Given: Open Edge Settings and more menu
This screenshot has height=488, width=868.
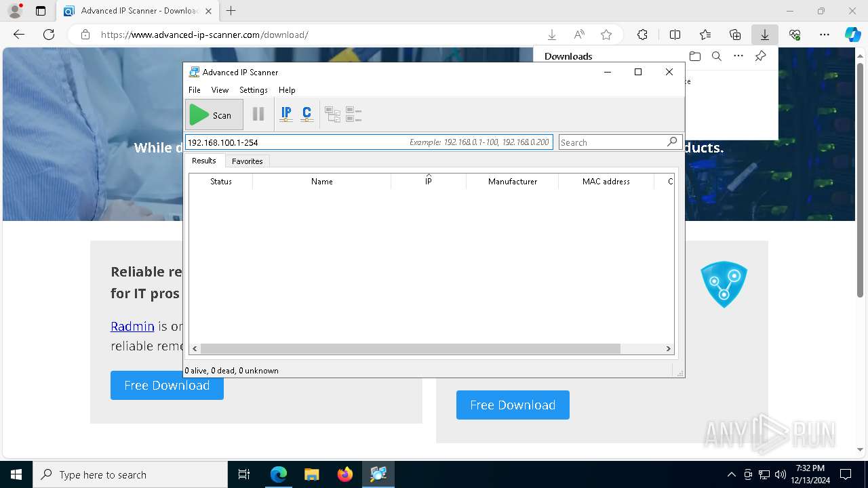Looking at the screenshot, I should tap(825, 35).
